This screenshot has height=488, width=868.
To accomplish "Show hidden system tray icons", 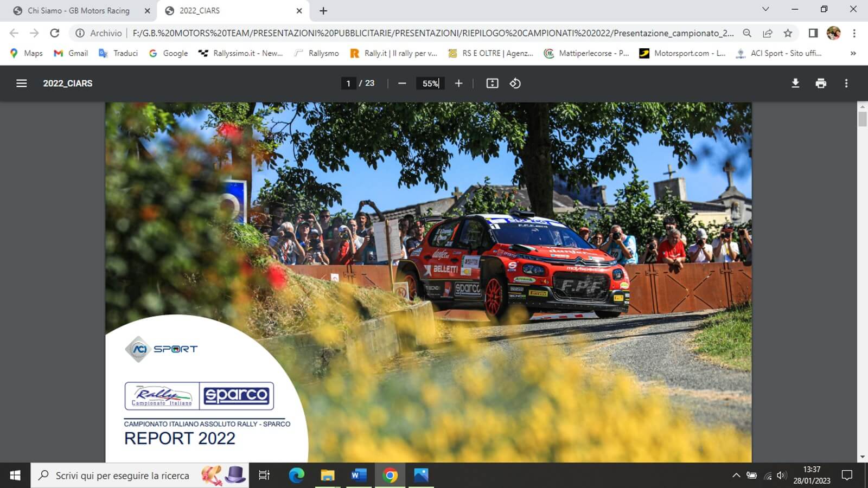I will (x=736, y=476).
